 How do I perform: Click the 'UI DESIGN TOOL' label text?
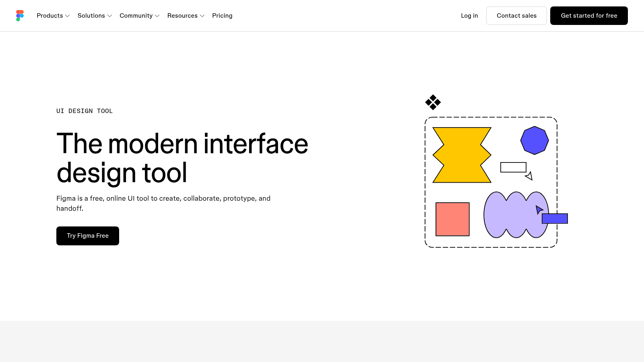coord(85,111)
